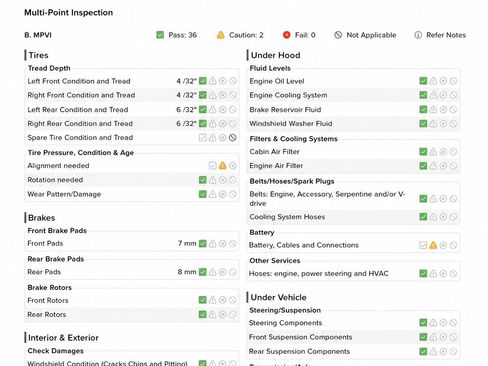Image resolution: width=488 pixels, height=366 pixels.
Task: Click the caution icon for Battery, Cables and Connections
Action: pyautogui.click(x=433, y=245)
